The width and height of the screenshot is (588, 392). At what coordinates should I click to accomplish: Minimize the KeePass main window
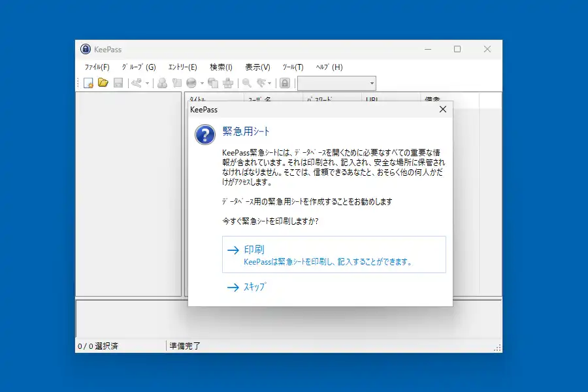428,49
